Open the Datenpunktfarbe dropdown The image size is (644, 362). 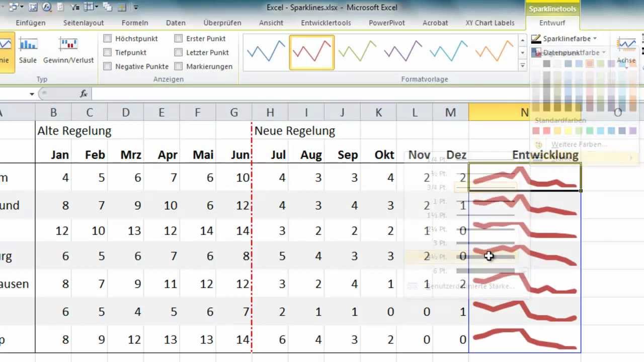pyautogui.click(x=604, y=52)
